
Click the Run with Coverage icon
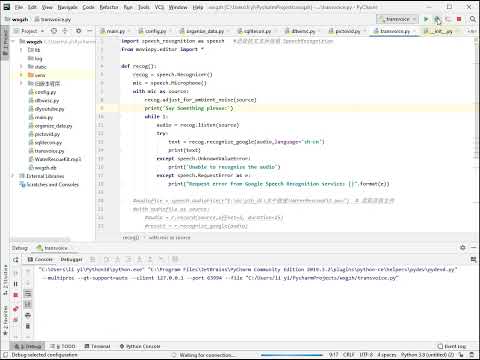coord(448,19)
